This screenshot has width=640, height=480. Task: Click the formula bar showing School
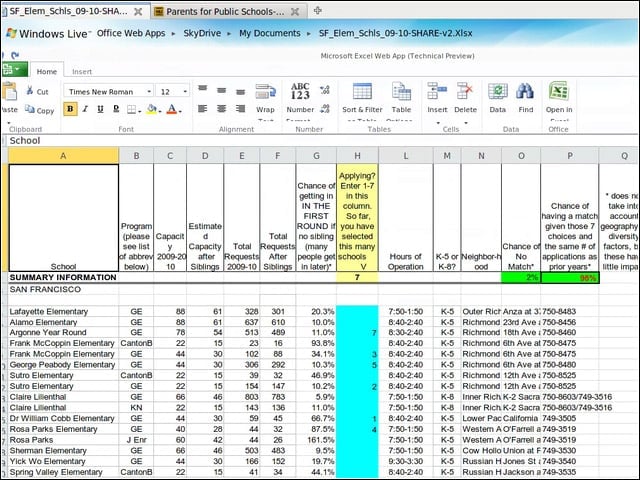[x=322, y=140]
